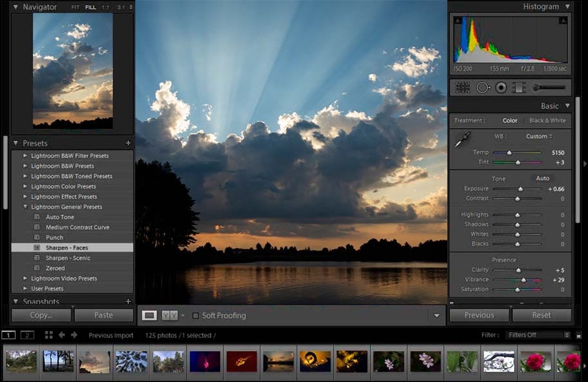The width and height of the screenshot is (588, 382).
Task: Toggle the highlight clipping indicator on histogram
Action: click(563, 21)
